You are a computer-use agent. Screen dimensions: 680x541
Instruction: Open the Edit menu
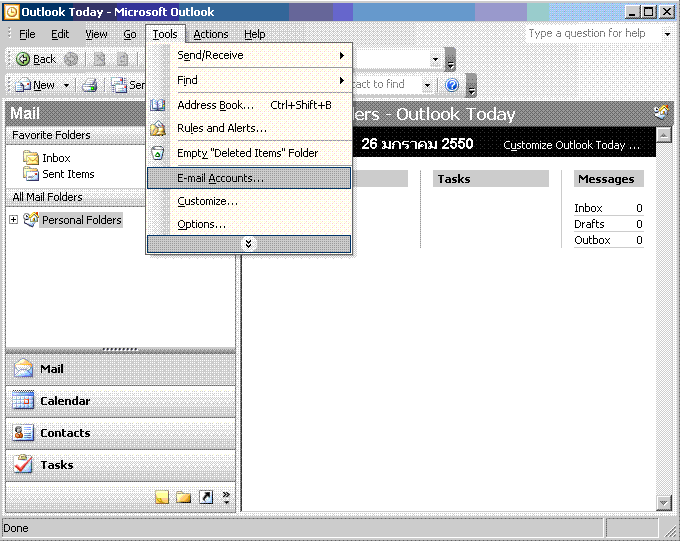point(60,34)
